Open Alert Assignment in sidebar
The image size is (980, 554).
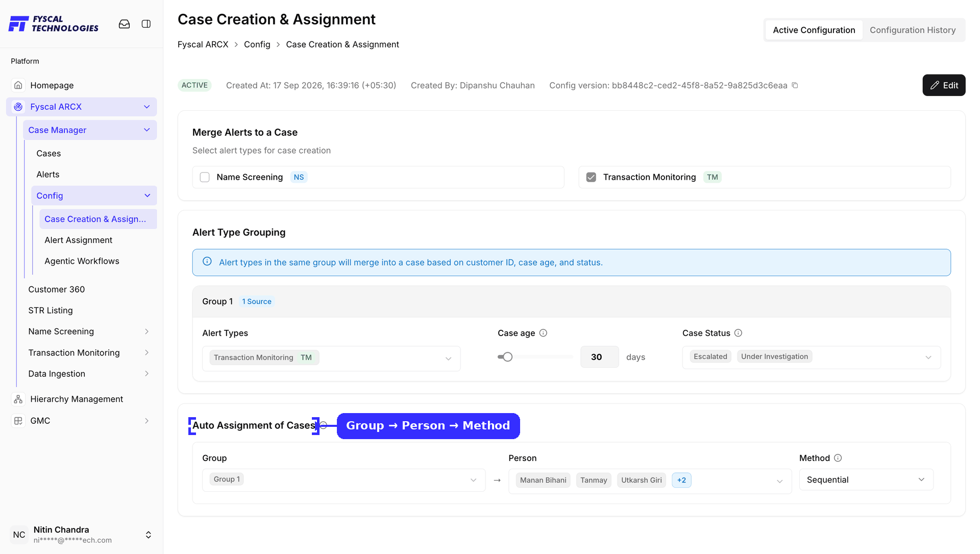point(78,240)
